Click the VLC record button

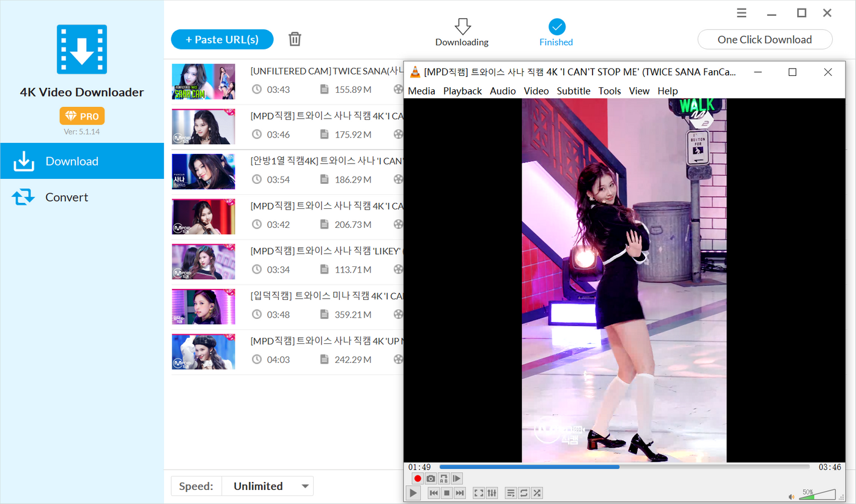[418, 478]
